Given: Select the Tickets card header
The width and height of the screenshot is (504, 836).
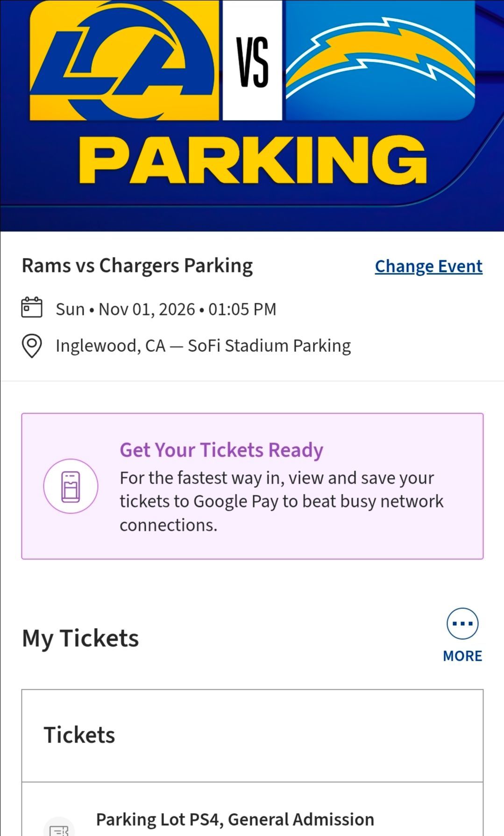Looking at the screenshot, I should [252, 736].
